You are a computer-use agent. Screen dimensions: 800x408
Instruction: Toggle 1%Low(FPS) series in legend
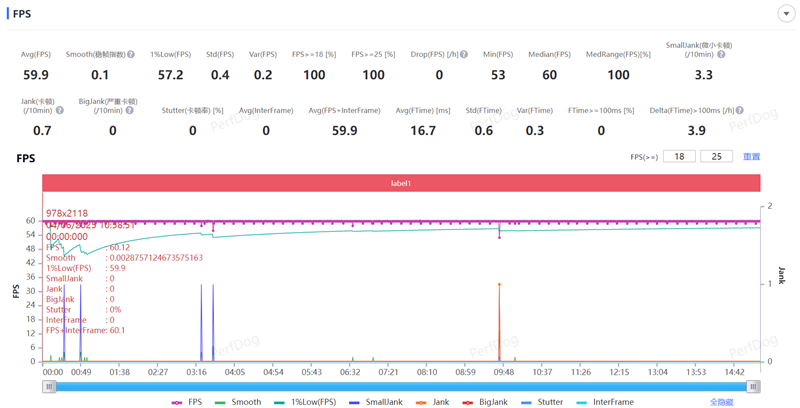305,402
